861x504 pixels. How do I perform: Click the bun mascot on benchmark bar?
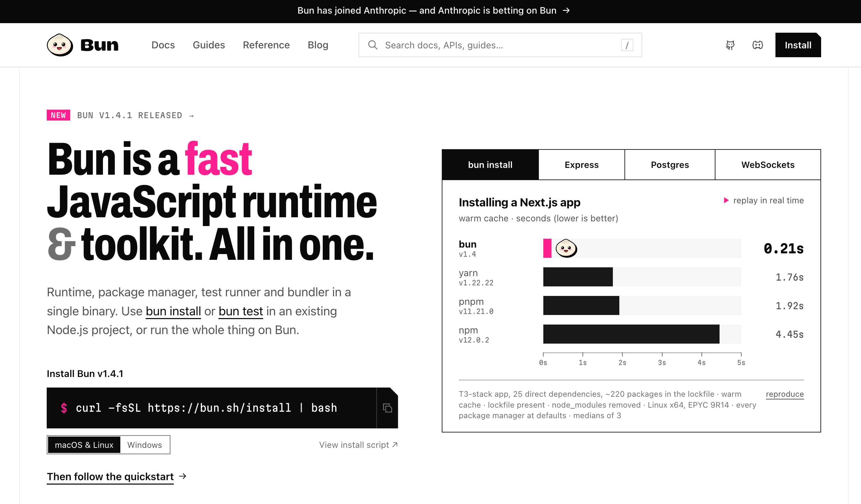pyautogui.click(x=566, y=248)
